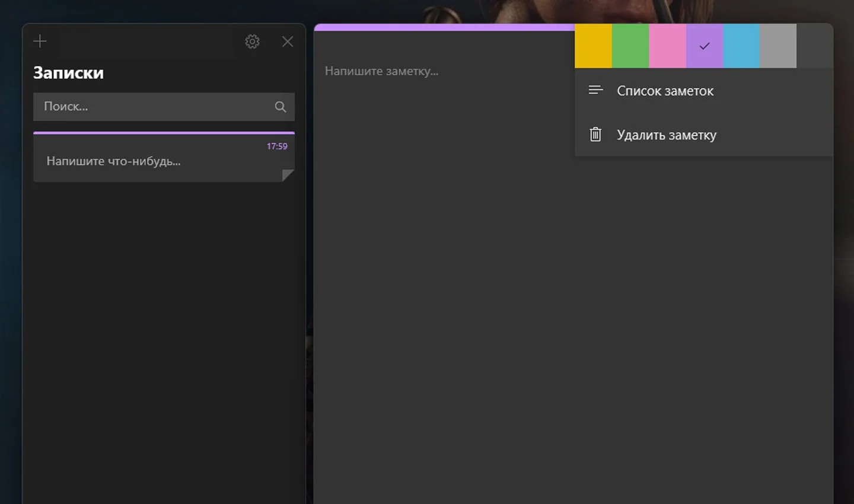Open the note 'Напишите что-нибудь...' in list

[164, 157]
